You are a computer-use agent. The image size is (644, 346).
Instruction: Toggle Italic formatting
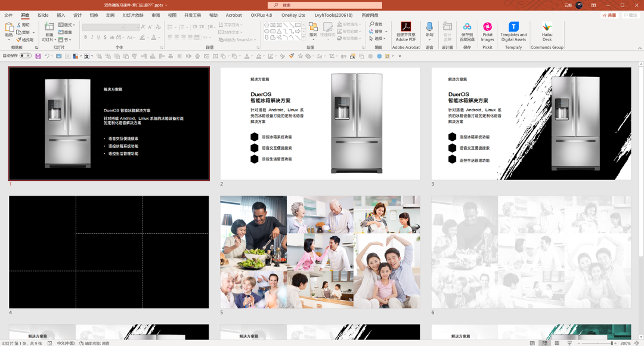coord(92,38)
